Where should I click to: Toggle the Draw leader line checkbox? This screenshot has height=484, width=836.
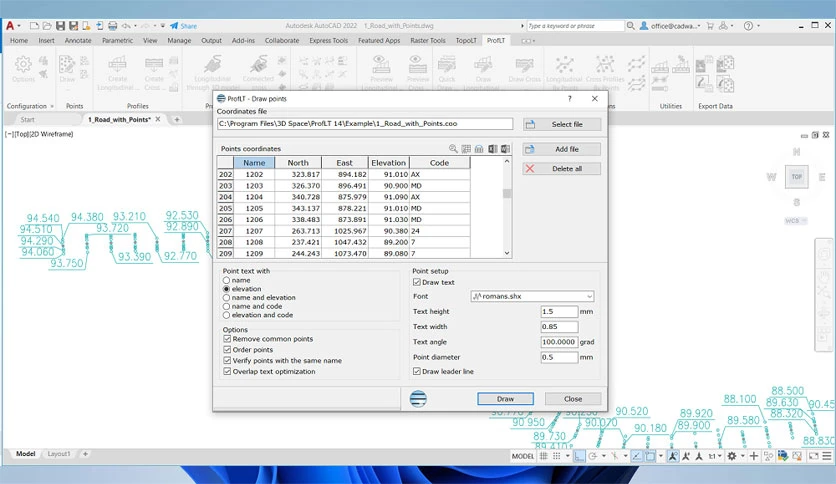[417, 371]
